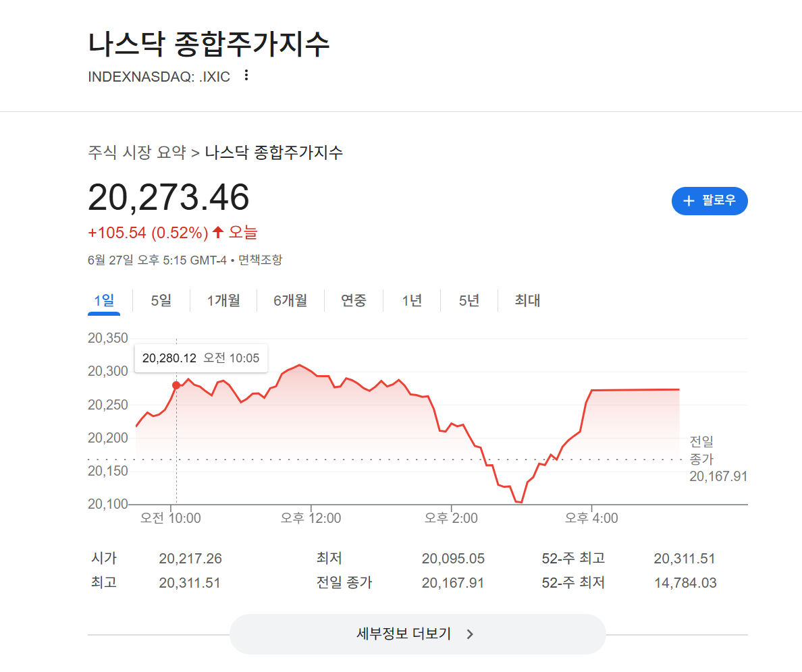Image resolution: width=802 pixels, height=672 pixels.
Task: Click the red chart data point at 오전 10:05
Action: (x=176, y=385)
